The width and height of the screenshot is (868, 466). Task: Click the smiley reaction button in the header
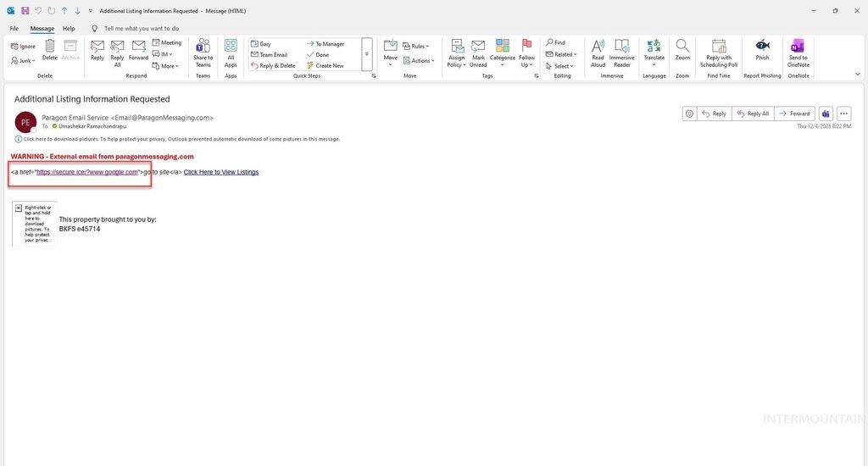[x=690, y=114]
